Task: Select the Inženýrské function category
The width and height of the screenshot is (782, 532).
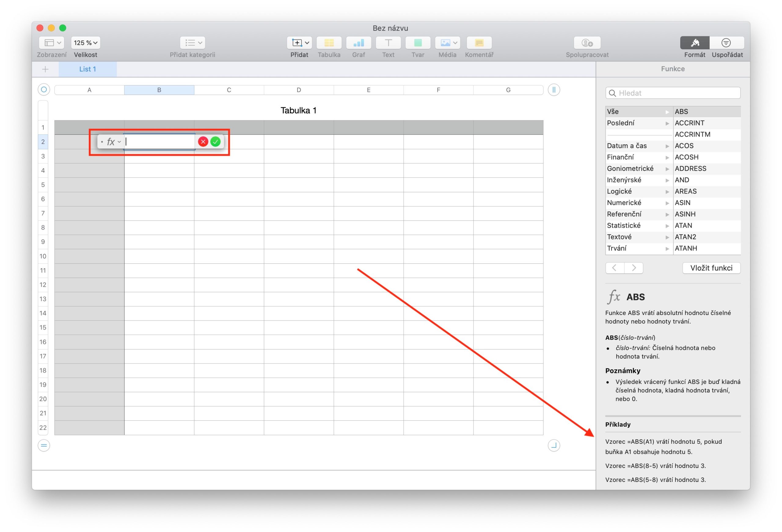Action: (x=639, y=180)
